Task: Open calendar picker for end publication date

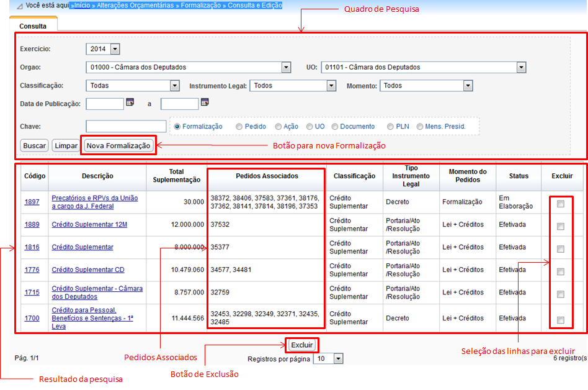Action: [x=205, y=102]
